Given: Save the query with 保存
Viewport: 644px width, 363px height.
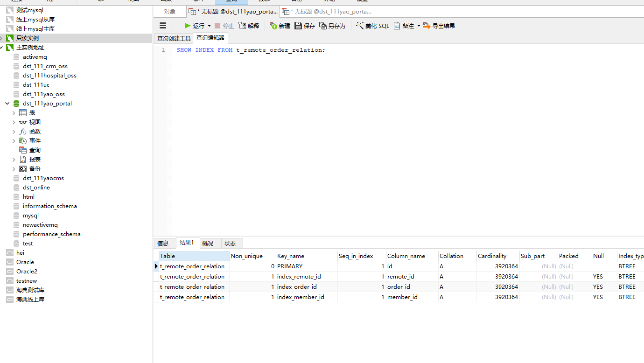Looking at the screenshot, I should click(305, 26).
